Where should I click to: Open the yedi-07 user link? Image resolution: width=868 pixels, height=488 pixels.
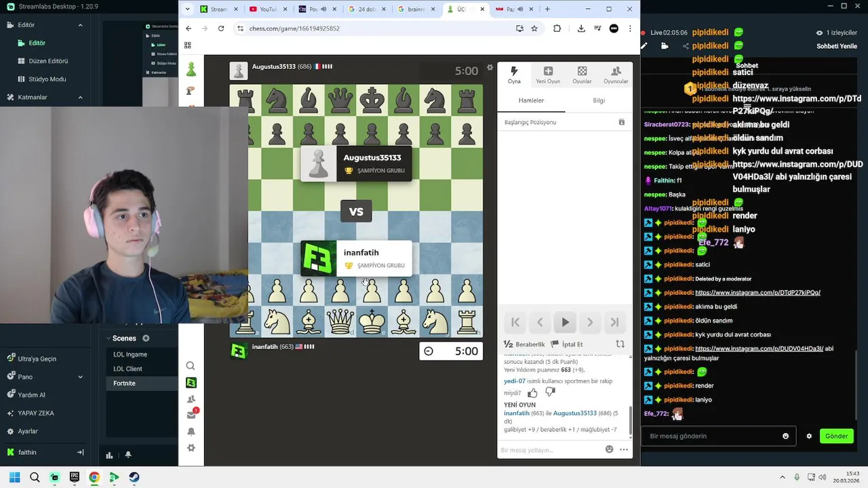(x=514, y=381)
